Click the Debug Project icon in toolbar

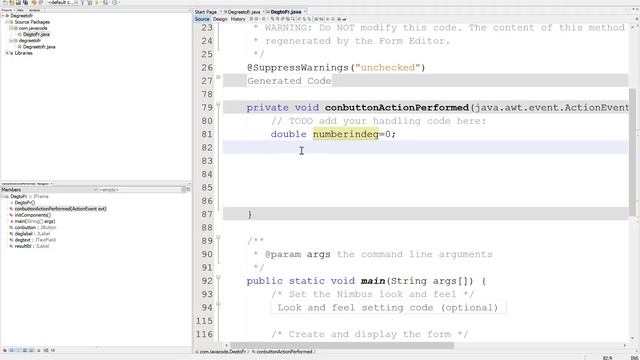(105, 2)
